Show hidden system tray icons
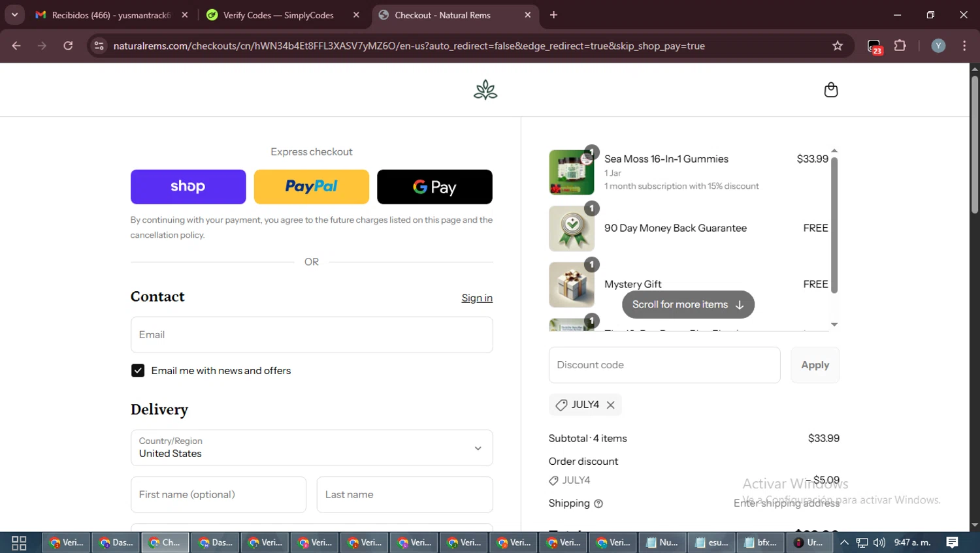 coord(844,543)
